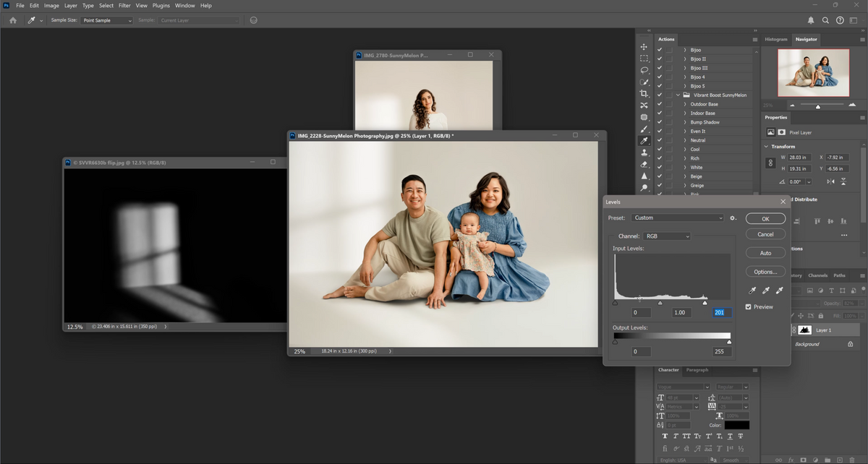Toggle the checkmark for Vibrant Boost SunnyMelon
This screenshot has width=868, height=464.
tap(660, 95)
